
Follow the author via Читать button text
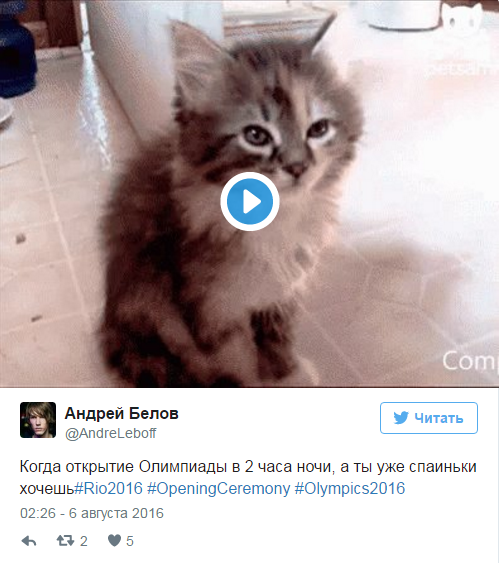point(439,418)
